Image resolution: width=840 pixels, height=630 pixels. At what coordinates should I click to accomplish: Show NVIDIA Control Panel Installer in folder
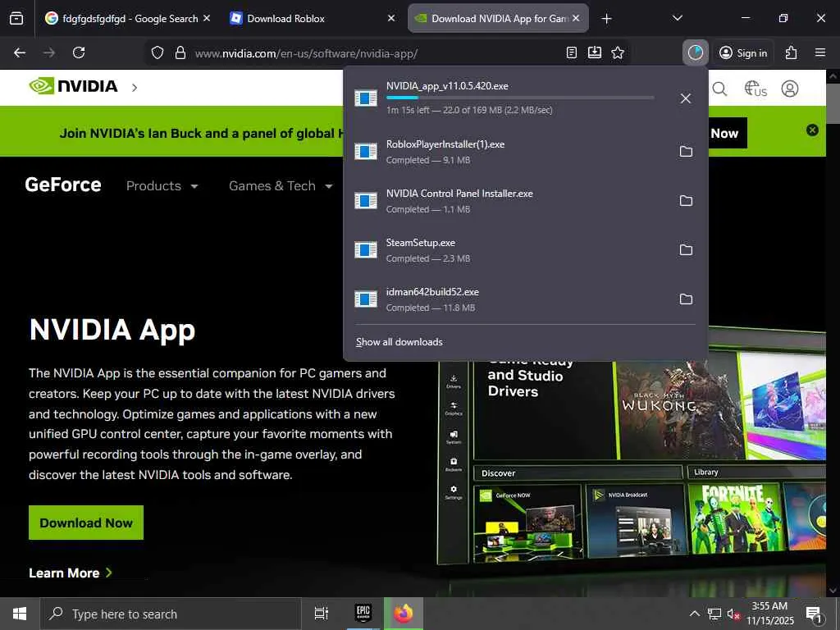pos(687,201)
